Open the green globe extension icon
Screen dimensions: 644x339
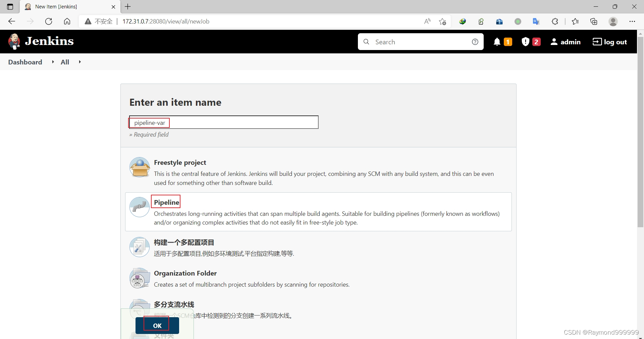[x=463, y=21]
